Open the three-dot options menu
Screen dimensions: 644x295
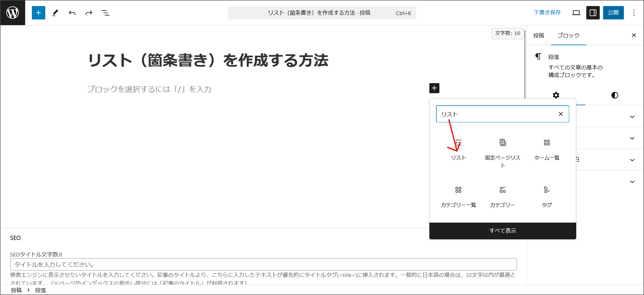pyautogui.click(x=634, y=13)
